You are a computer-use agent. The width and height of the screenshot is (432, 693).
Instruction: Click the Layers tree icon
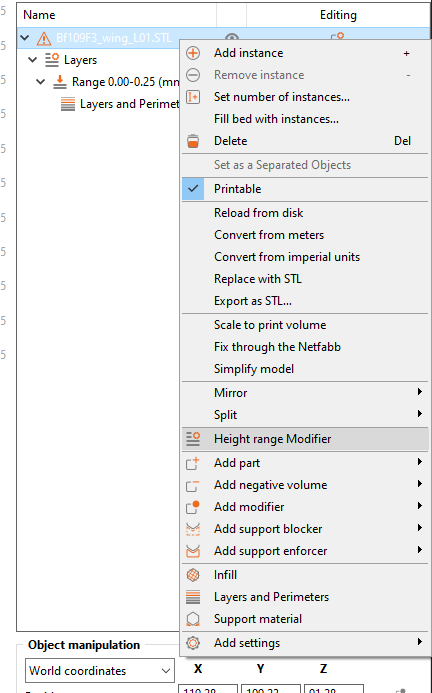click(x=52, y=60)
